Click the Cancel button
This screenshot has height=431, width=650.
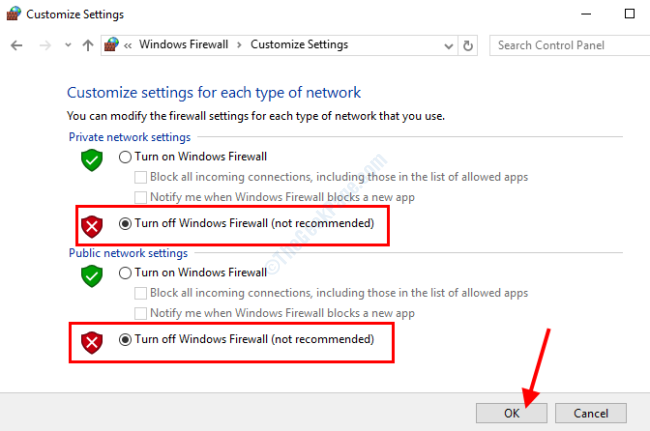coord(591,413)
